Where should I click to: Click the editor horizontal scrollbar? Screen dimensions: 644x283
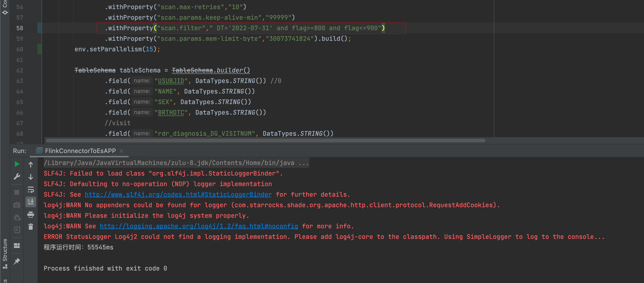tap(266, 141)
